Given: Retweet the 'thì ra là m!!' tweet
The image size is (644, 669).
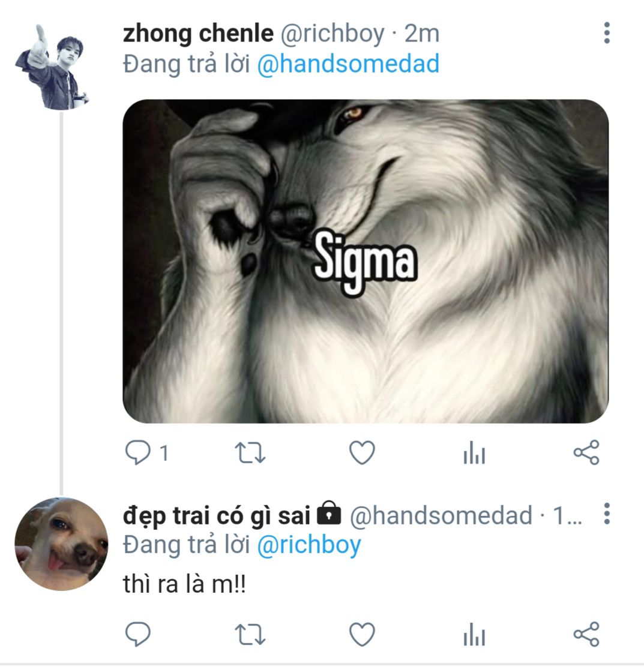Looking at the screenshot, I should tap(250, 634).
